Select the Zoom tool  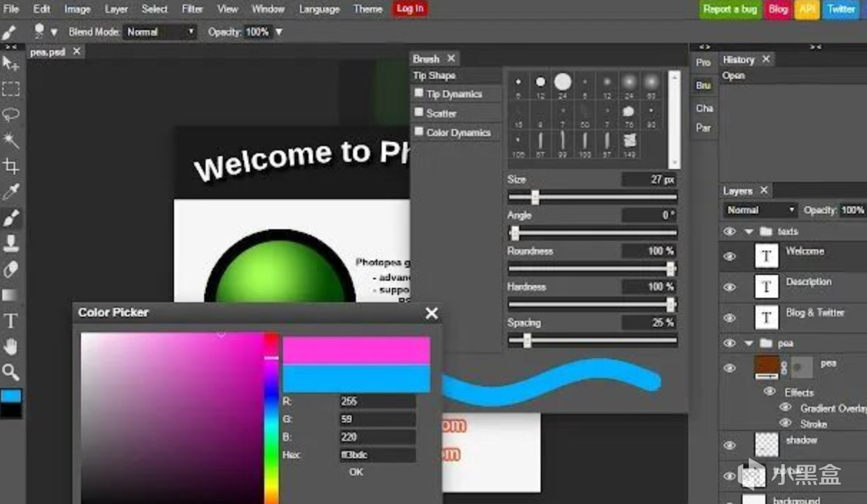(11, 372)
